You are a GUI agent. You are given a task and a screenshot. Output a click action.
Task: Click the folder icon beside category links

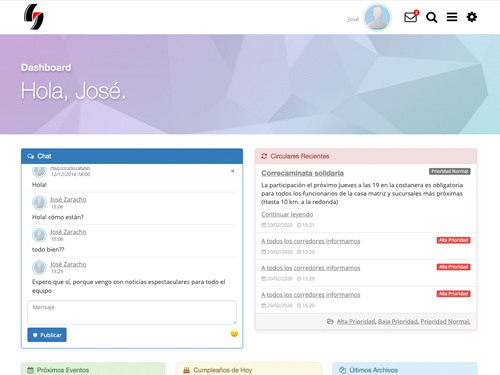tap(330, 321)
